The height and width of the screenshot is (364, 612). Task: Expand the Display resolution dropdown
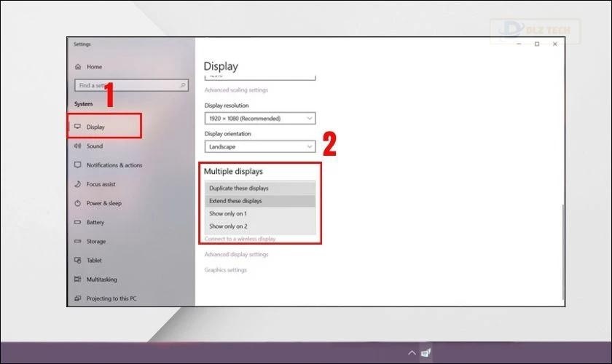click(x=259, y=118)
